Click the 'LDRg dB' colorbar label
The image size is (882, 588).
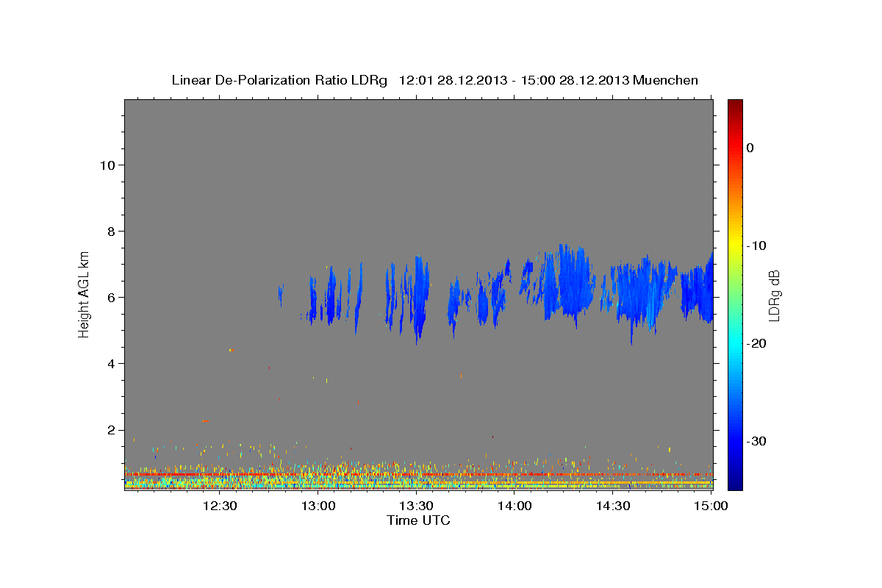(x=773, y=295)
